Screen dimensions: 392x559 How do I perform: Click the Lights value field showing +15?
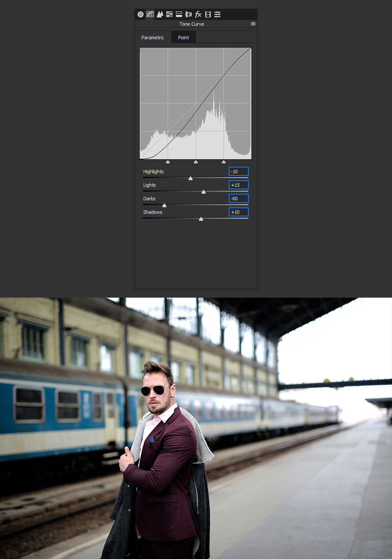[x=239, y=185]
